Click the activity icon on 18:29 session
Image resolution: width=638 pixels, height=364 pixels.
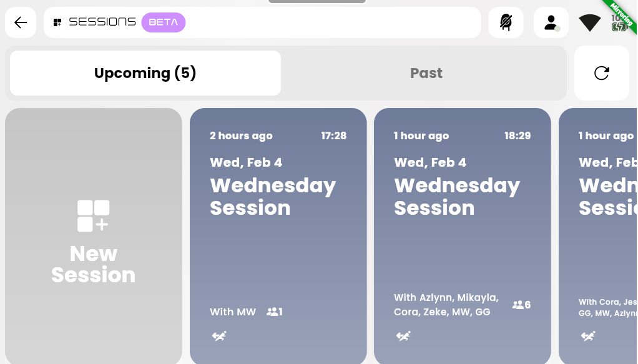tap(403, 336)
